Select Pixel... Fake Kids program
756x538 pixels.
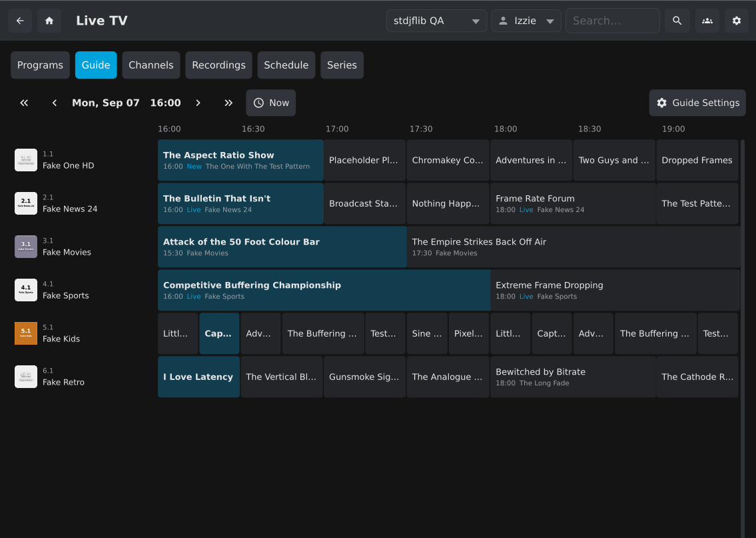469,333
